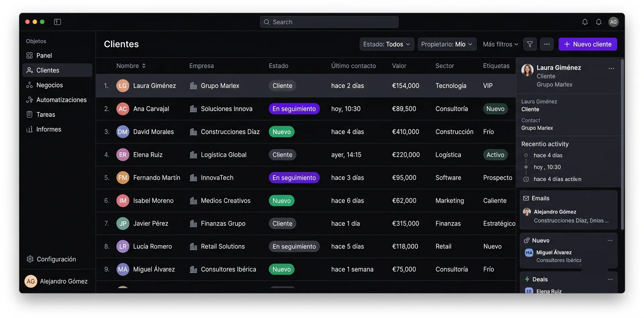The image size is (644, 318).
Task: Open the ellipsis on the Nuevo card
Action: 610,240
